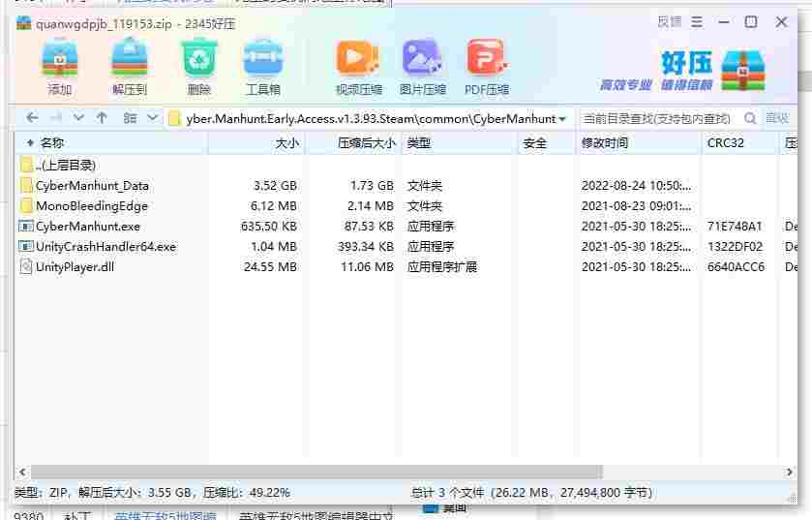Click the status bar compression ratio text
Screen dimensions: 812x520
tap(246, 493)
